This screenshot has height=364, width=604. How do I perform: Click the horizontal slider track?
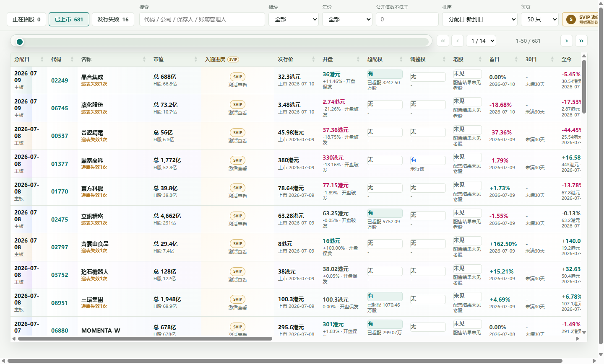[x=222, y=41]
